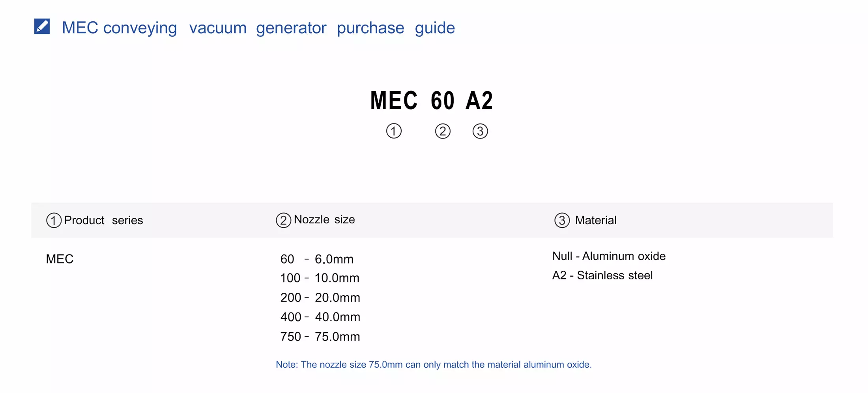Viewport: 868px width, 393px height.
Task: Select the bold MEC model code
Action: 394,100
